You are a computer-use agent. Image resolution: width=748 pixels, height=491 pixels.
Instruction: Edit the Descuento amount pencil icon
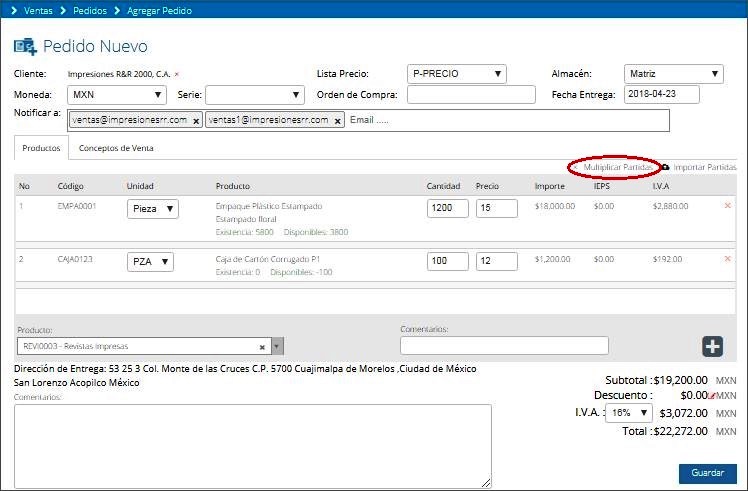tap(711, 396)
